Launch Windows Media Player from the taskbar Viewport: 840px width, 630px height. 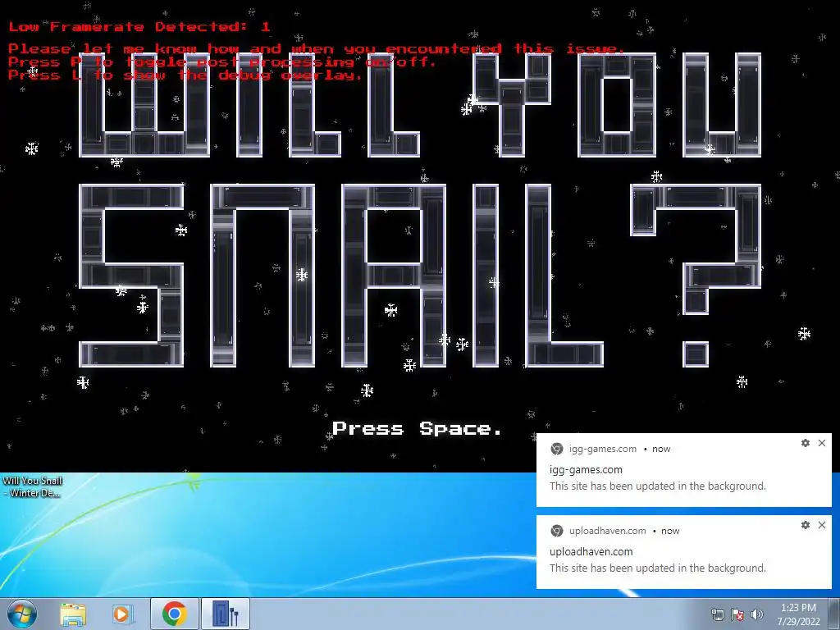tap(122, 614)
